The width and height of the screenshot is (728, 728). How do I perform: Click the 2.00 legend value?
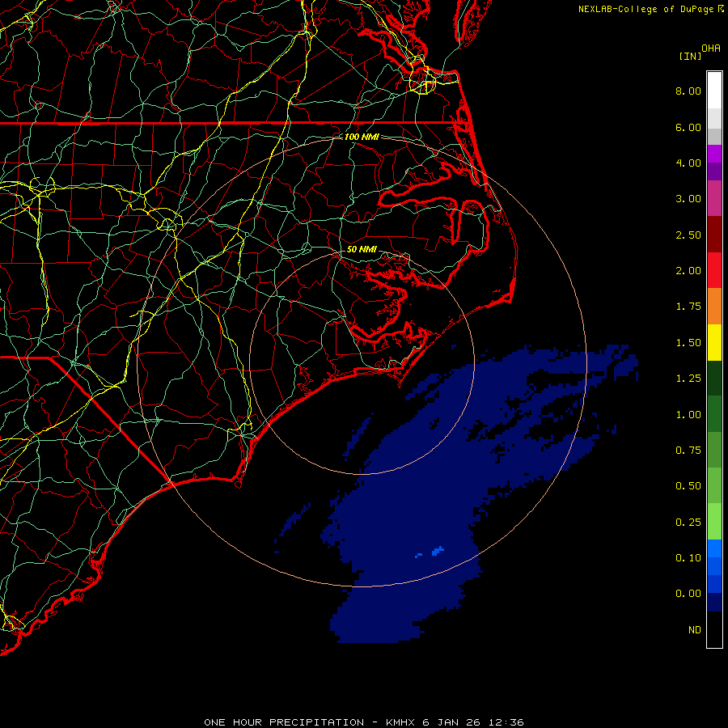tap(688, 271)
